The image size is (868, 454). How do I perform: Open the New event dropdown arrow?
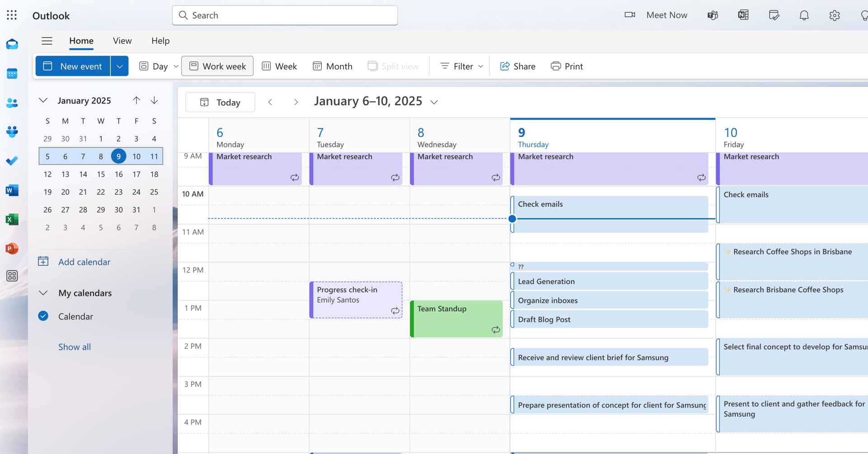(119, 66)
